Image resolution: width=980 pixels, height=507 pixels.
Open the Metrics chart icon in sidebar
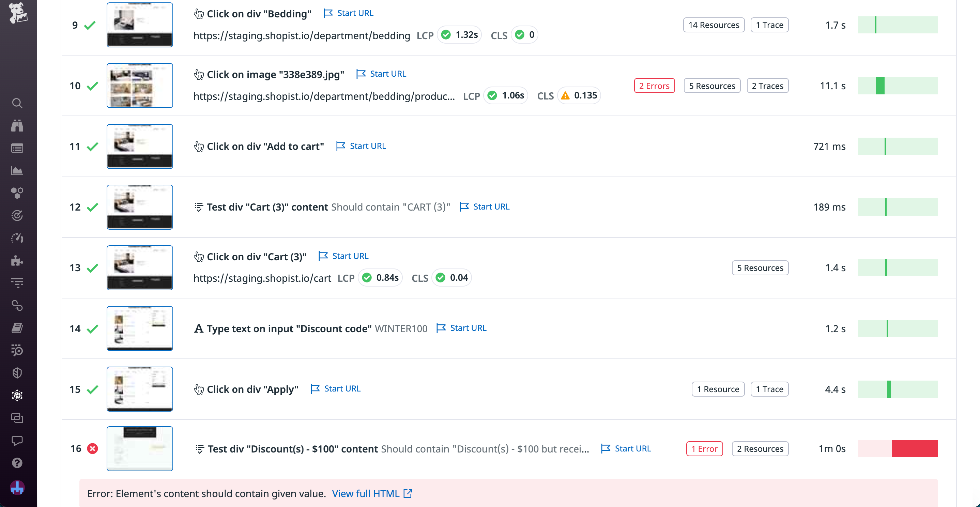coord(17,171)
